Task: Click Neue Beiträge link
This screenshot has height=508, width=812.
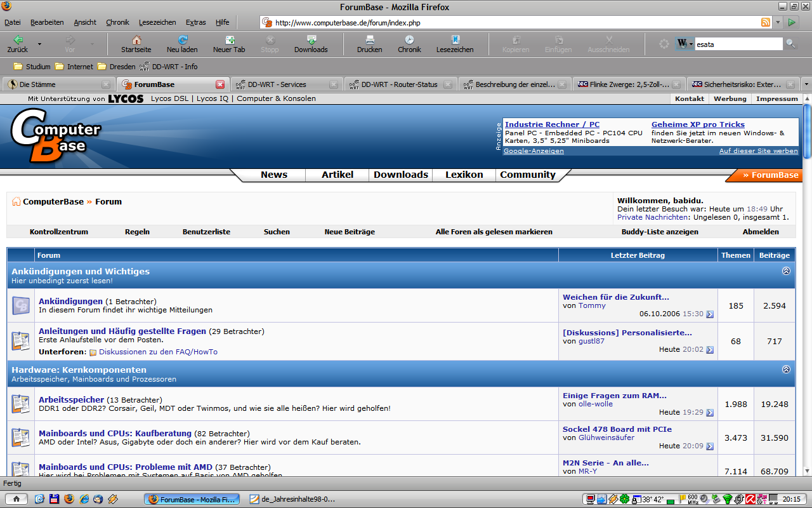Action: pos(350,232)
